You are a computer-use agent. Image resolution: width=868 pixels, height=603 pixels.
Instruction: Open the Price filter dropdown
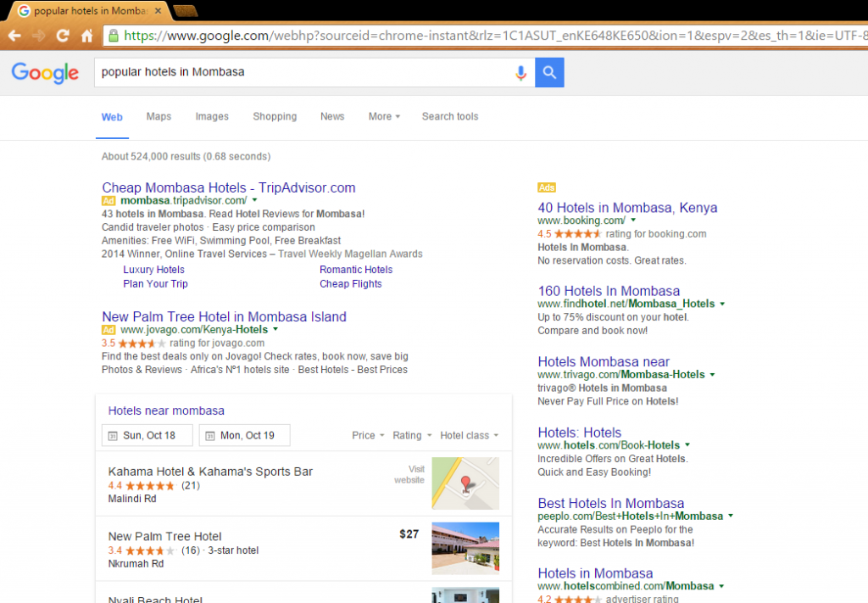[368, 436]
